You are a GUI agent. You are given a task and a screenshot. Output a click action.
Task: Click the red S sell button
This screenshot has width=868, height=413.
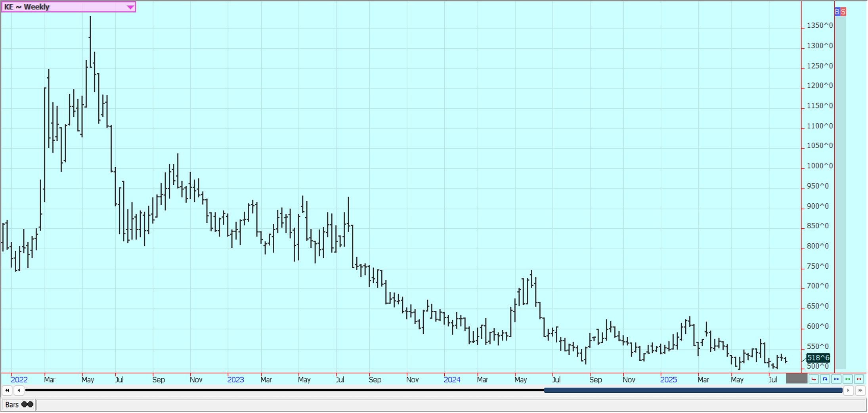(x=843, y=11)
